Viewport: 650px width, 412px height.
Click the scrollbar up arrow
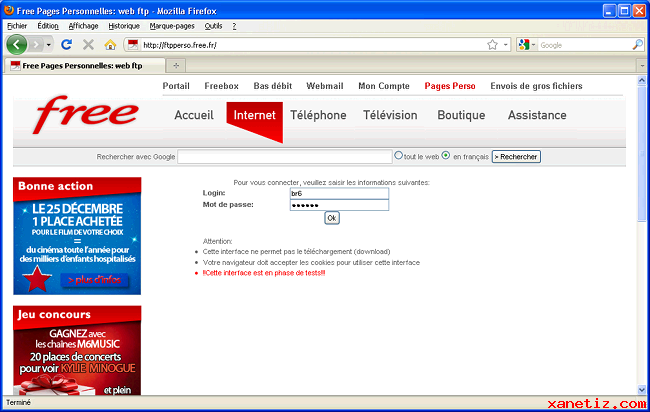(642, 80)
